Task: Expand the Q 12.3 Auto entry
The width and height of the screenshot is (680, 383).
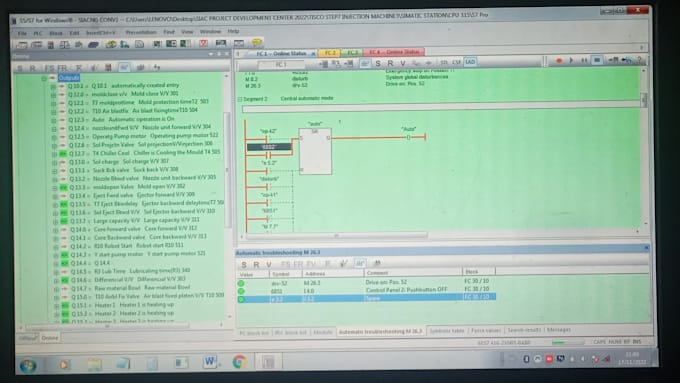Action: [x=54, y=120]
